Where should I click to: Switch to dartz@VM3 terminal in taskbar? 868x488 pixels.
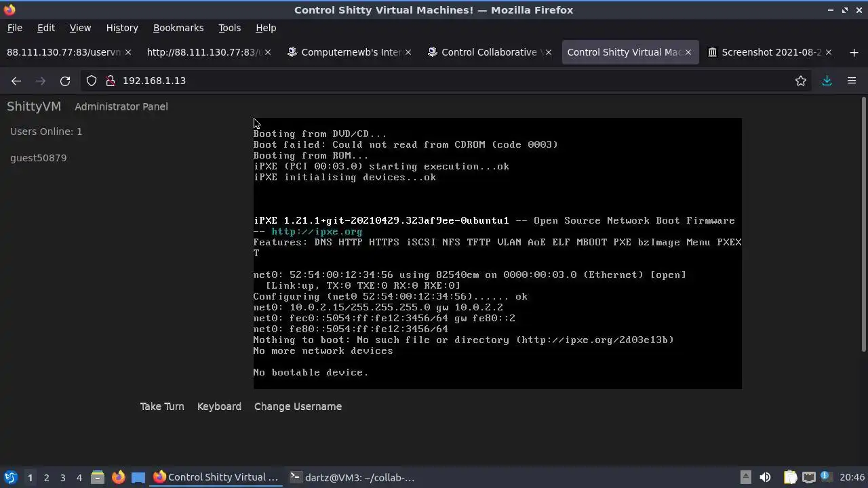352,477
